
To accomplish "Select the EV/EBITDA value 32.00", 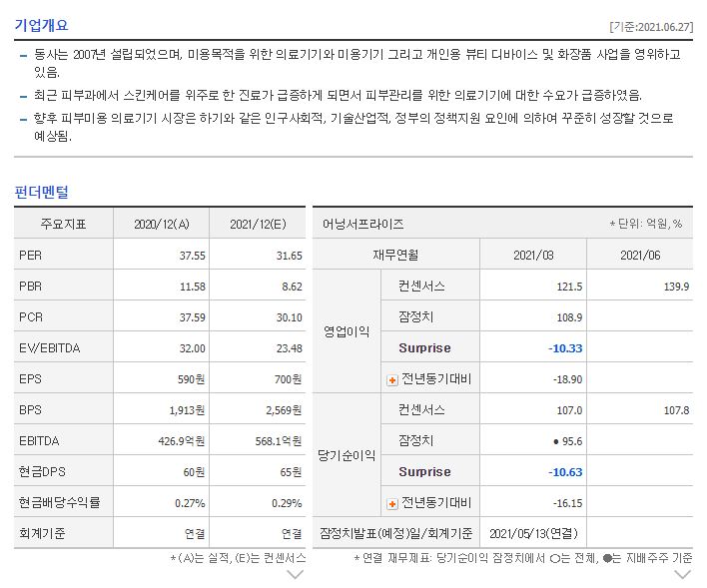I will pyautogui.click(x=192, y=348).
